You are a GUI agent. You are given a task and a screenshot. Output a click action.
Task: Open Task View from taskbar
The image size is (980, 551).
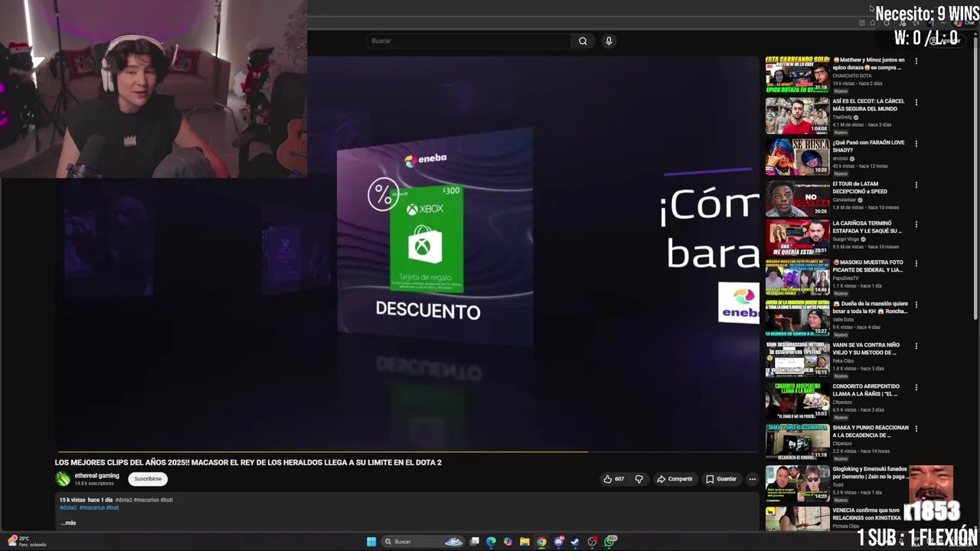475,542
